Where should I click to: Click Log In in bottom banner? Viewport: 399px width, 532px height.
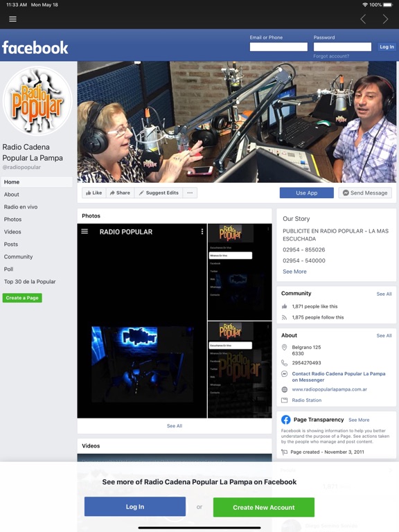135,507
